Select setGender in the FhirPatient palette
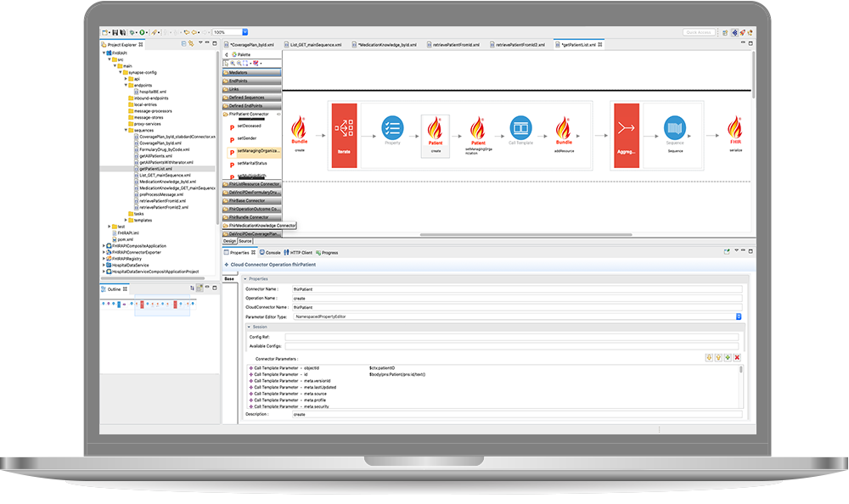Viewport: 849px width, 504px height. point(247,138)
